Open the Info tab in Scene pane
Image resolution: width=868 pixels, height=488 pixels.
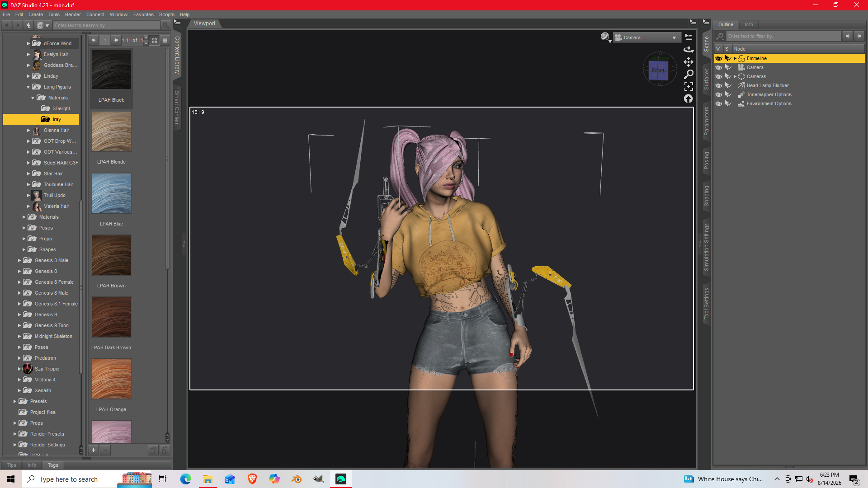(x=749, y=24)
